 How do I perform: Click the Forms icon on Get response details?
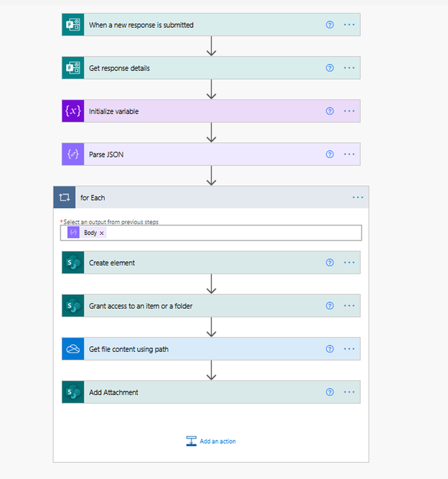point(73,68)
